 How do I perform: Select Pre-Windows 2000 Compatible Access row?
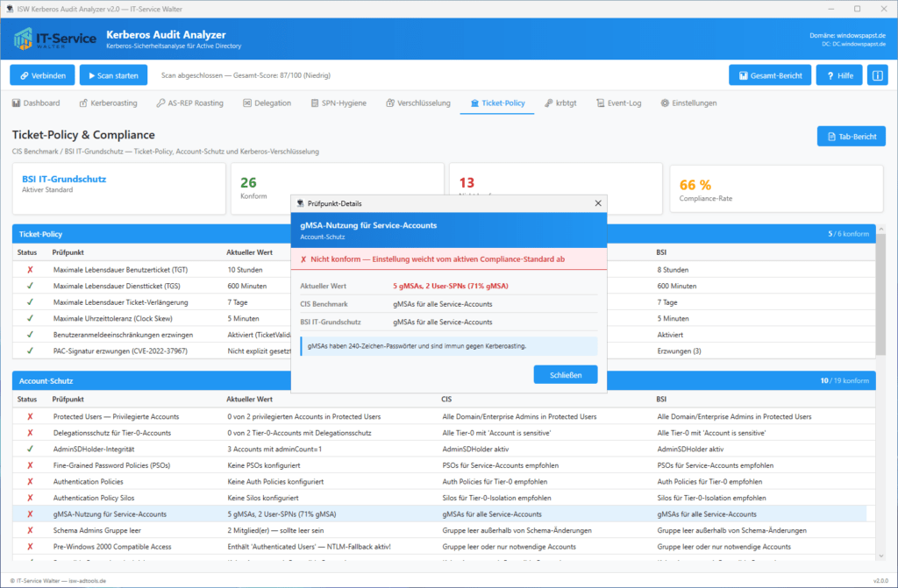point(444,547)
